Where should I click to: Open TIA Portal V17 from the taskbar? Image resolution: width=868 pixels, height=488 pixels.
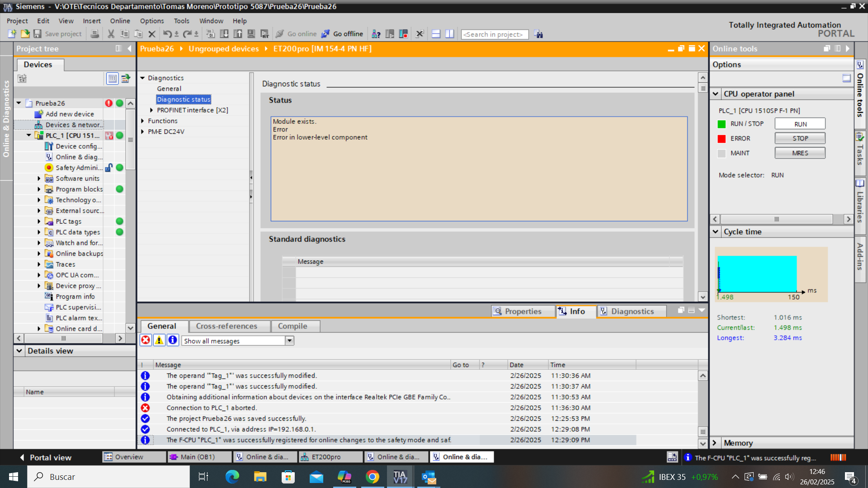400,477
